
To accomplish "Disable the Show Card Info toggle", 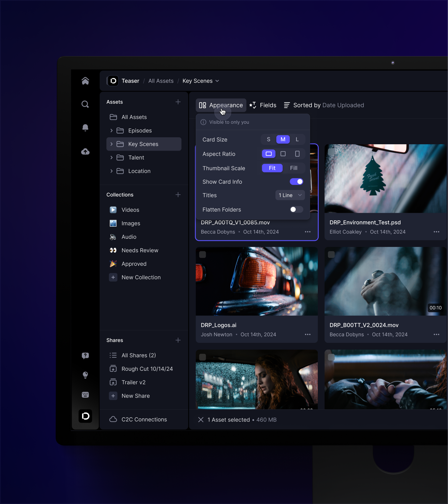I will [296, 182].
